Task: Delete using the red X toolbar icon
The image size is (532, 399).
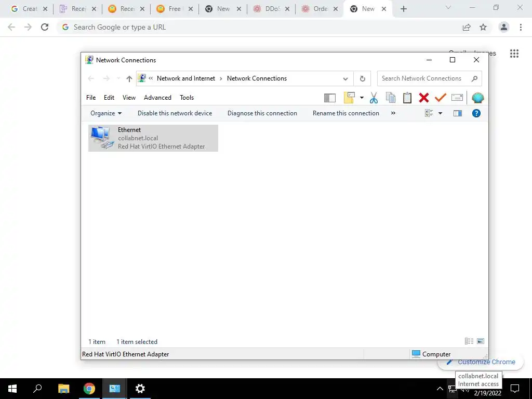Action: tap(424, 98)
